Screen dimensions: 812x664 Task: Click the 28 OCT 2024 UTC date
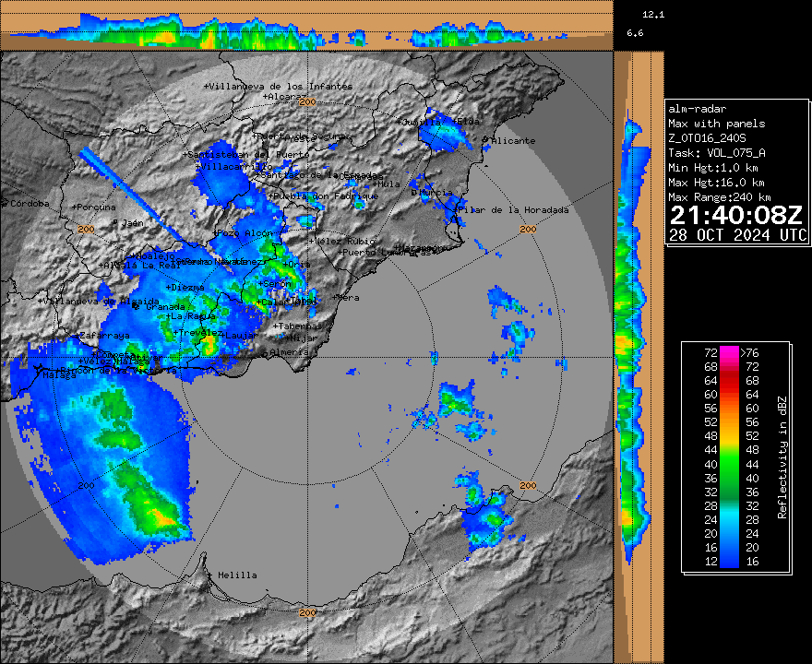pyautogui.click(x=736, y=235)
